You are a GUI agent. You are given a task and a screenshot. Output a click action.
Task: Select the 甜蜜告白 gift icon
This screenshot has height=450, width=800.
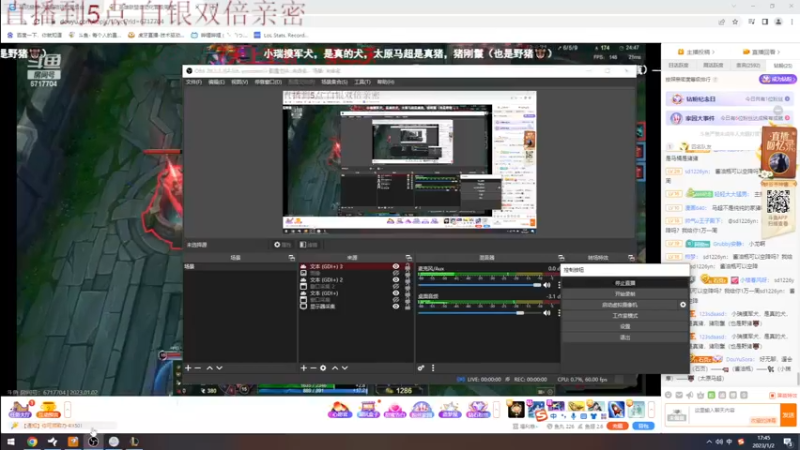pos(395,409)
